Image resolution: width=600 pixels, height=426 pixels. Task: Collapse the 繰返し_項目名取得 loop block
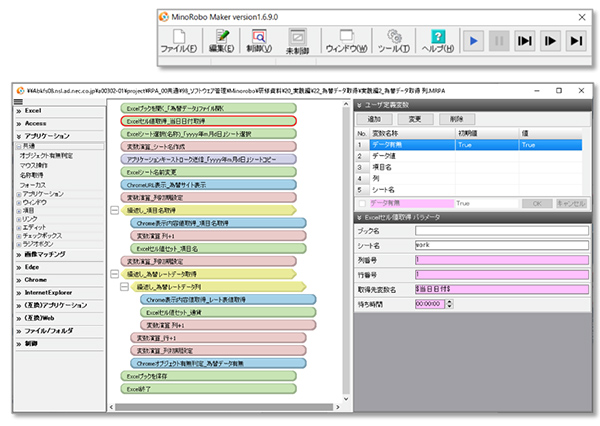click(116, 211)
